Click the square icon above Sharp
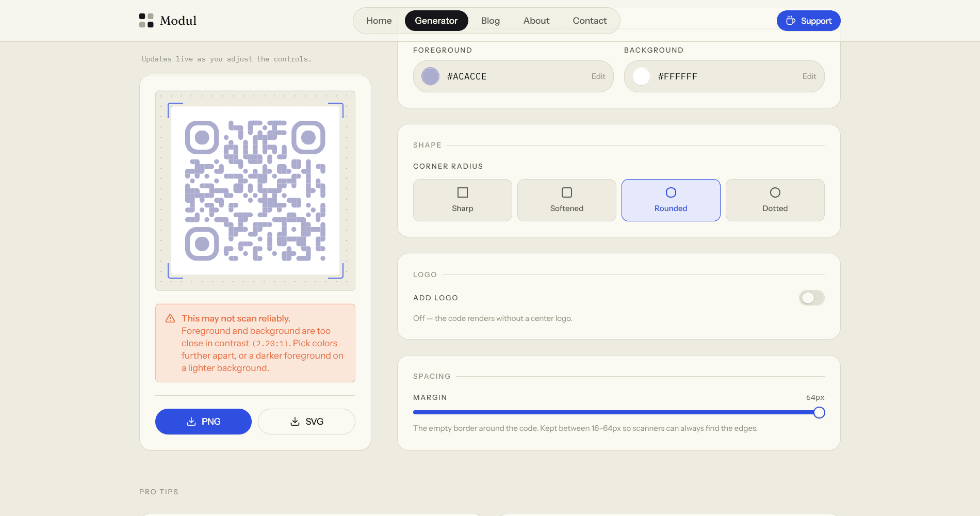Viewport: 980px width, 516px height. click(463, 192)
